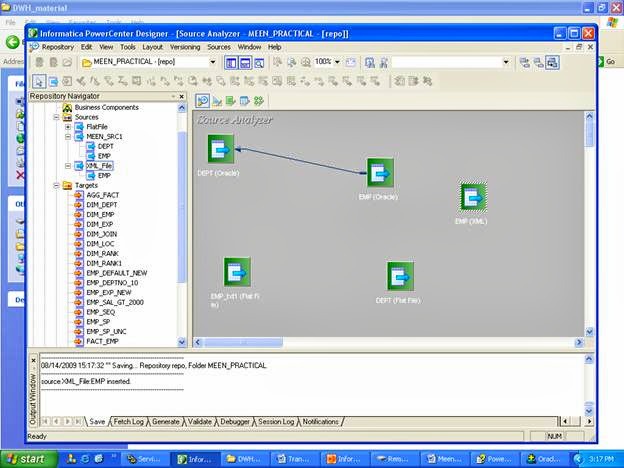
Task: Select the EMP (XML) source icon
Action: tap(473, 197)
